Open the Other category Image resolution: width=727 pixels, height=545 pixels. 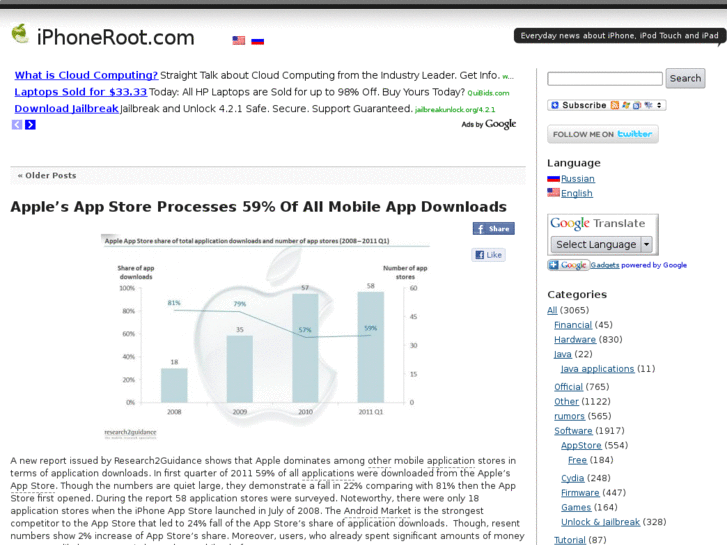(566, 401)
